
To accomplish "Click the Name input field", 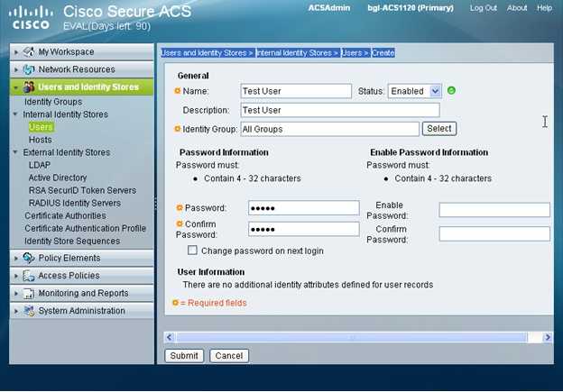I will tap(296, 91).
